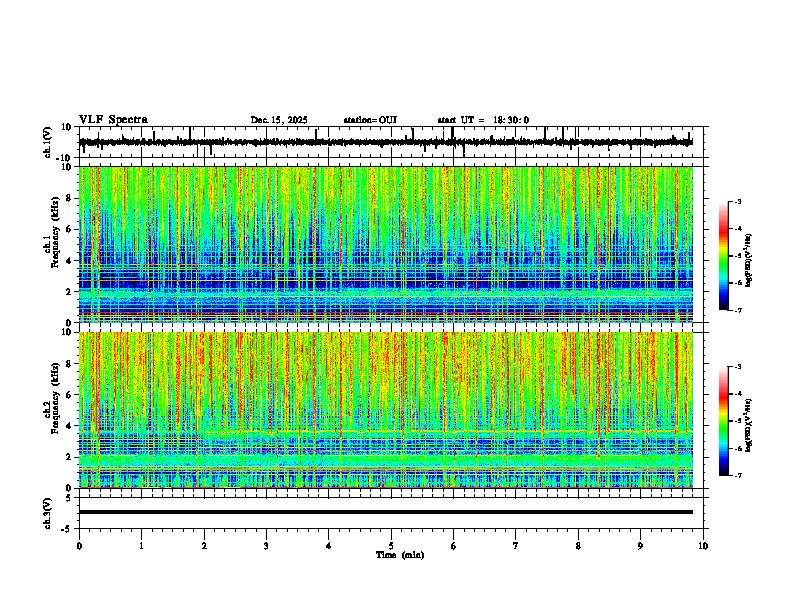Click the '4' kHz tick on ch.2 spectrogram
The image size is (792, 612).
pos(69,426)
